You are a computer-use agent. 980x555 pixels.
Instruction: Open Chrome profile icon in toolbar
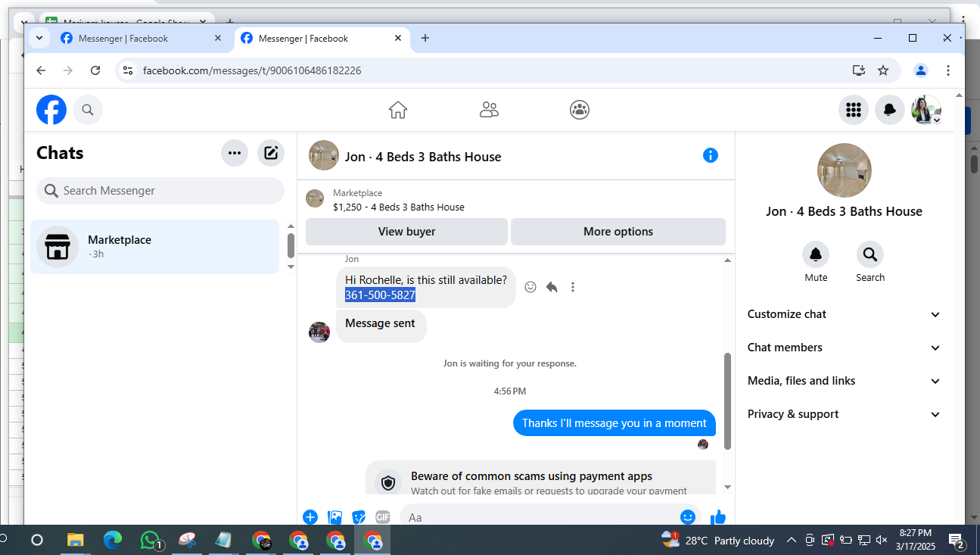[x=921, y=70]
